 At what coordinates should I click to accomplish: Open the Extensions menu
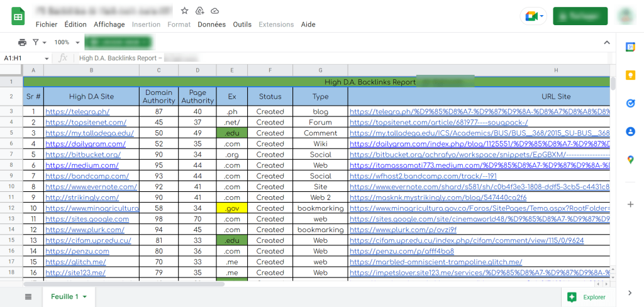click(277, 25)
